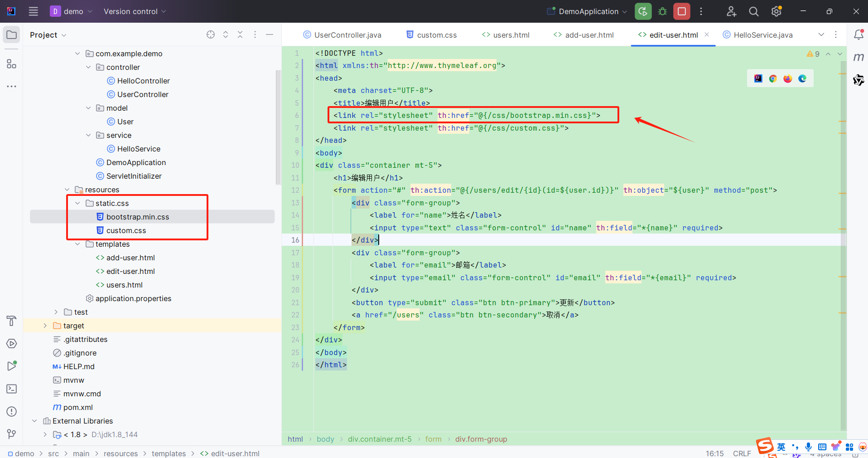Start debugging using the bug icon
Image resolution: width=868 pixels, height=458 pixels.
[662, 11]
